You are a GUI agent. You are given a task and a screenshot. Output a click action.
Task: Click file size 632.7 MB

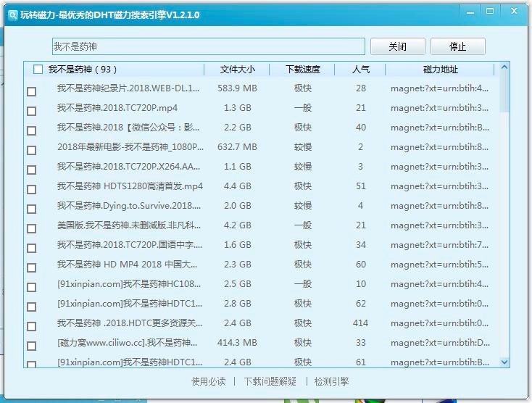pos(237,147)
